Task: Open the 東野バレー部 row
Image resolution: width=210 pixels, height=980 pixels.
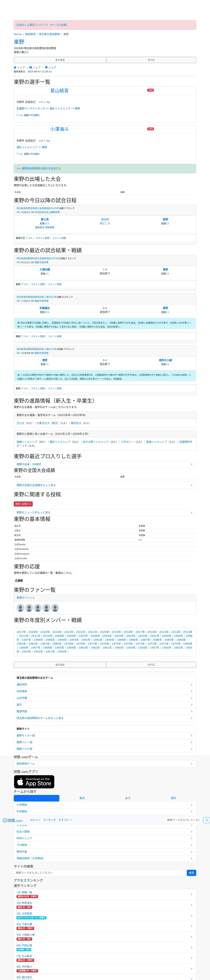Action: click(105, 742)
